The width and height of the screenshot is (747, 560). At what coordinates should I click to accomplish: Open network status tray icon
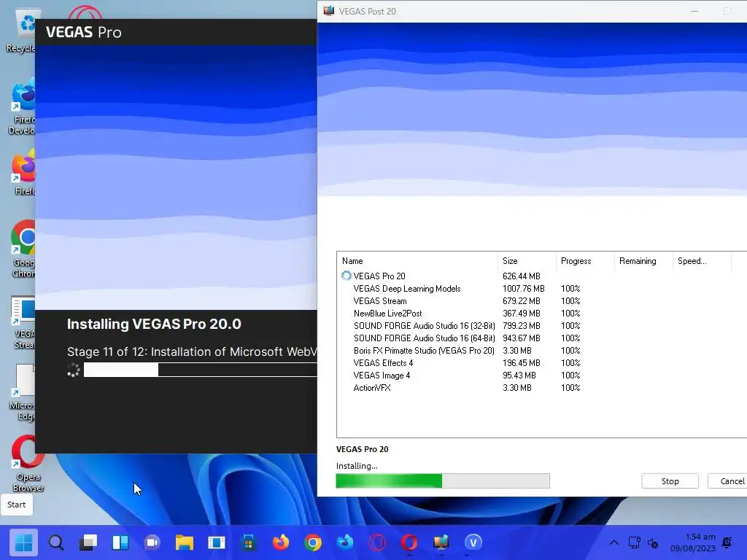coord(634,542)
